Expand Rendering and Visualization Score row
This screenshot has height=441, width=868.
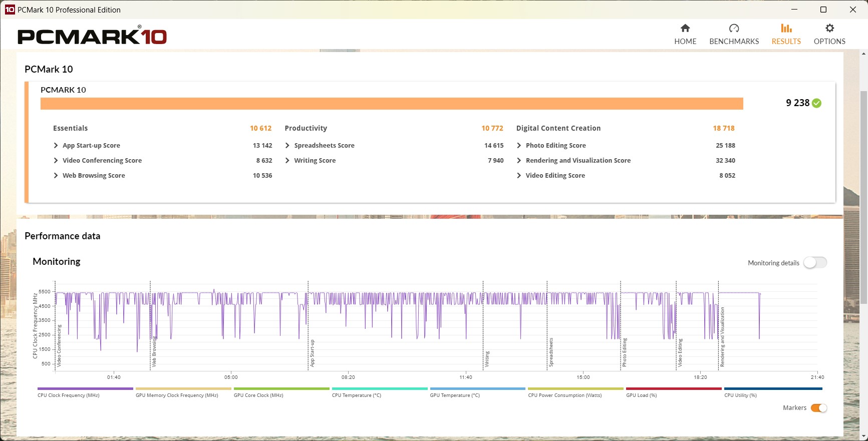tap(519, 161)
